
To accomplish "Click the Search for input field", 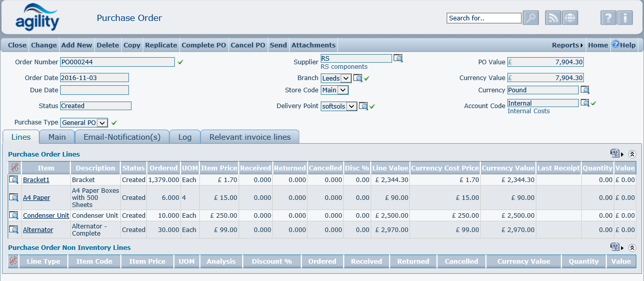I will tap(483, 18).
